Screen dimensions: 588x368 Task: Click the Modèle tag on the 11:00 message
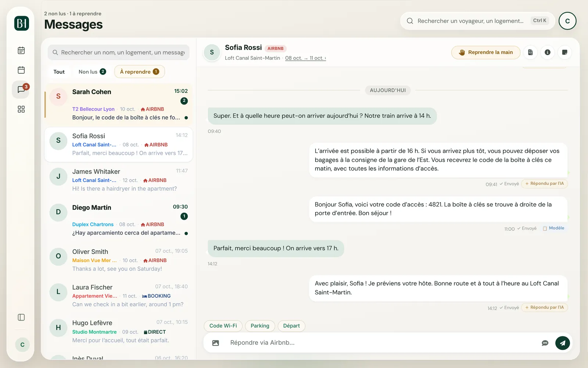(x=553, y=228)
